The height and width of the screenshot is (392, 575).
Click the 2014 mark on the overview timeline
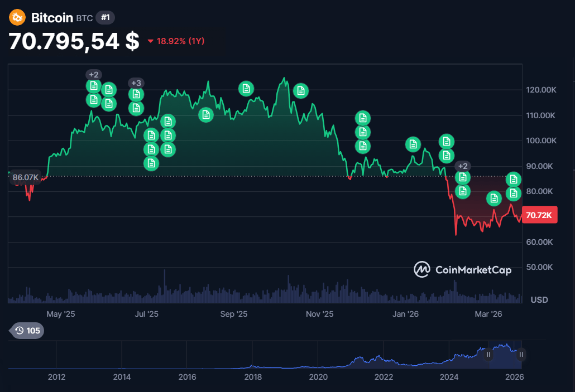click(x=122, y=376)
